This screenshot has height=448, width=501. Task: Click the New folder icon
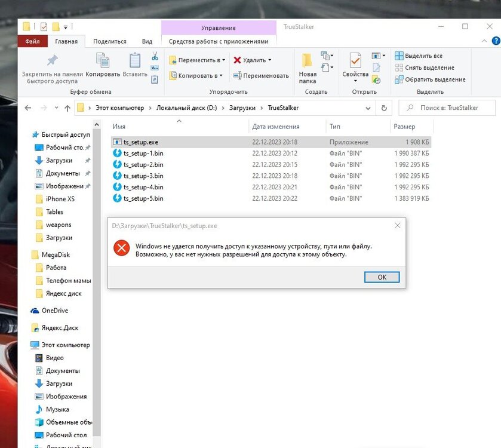tap(307, 60)
